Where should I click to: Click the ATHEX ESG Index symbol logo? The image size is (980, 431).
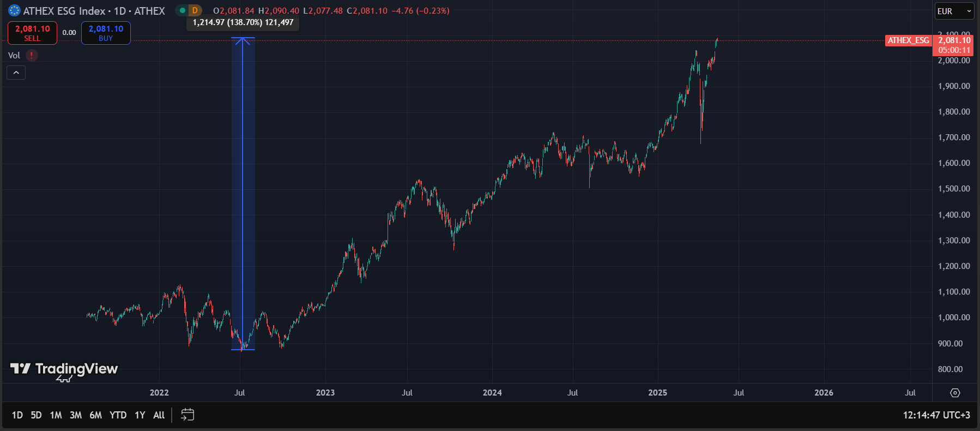14,10
